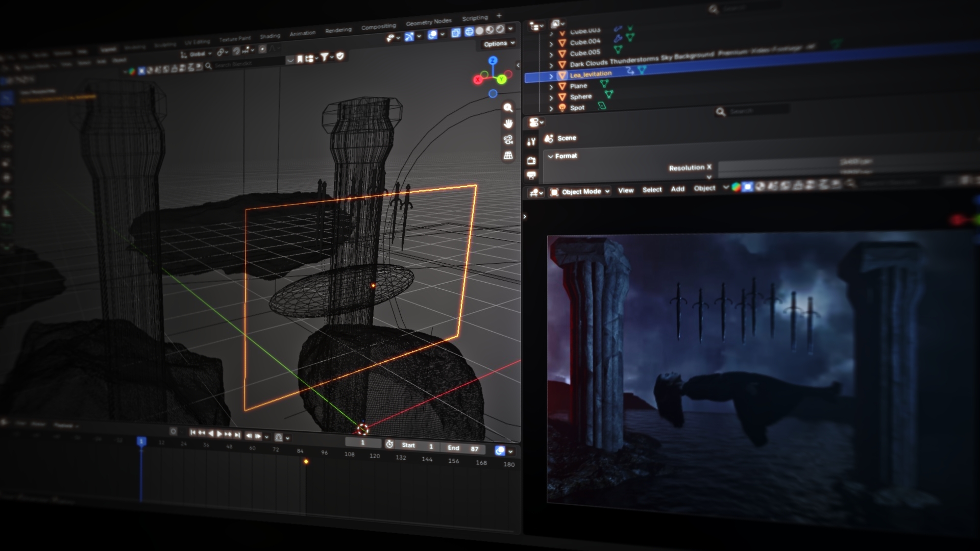Click the orange keyframe diamond on timeline
This screenshot has width=980, height=551.
(306, 462)
